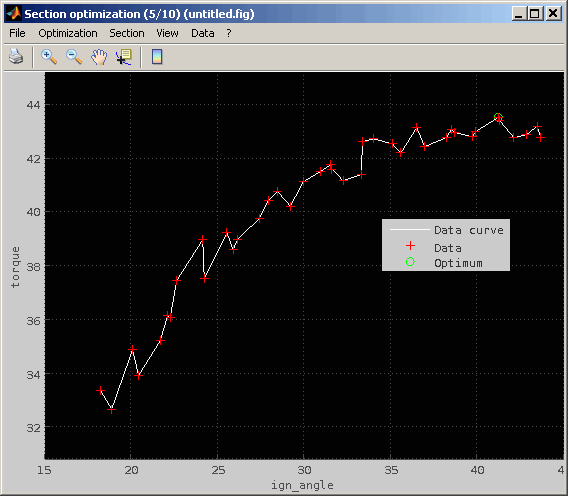Click the MATLAB logo in title bar
Screen dimensions: 568x496
[x=14, y=14]
